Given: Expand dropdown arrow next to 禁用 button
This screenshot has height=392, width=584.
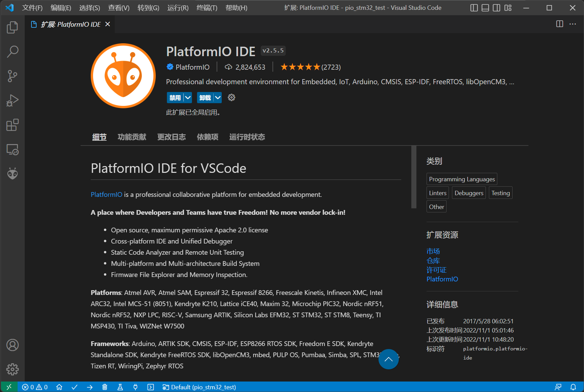Looking at the screenshot, I should [x=188, y=98].
